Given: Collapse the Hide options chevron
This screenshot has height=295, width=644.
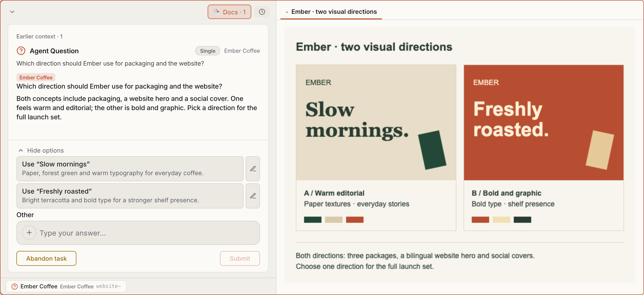Looking at the screenshot, I should 21,150.
